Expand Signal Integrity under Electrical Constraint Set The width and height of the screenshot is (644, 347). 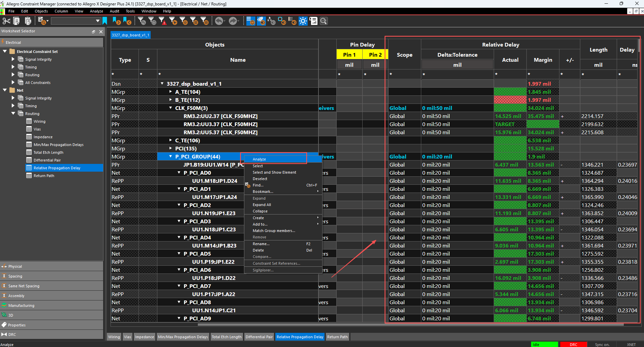(x=13, y=59)
